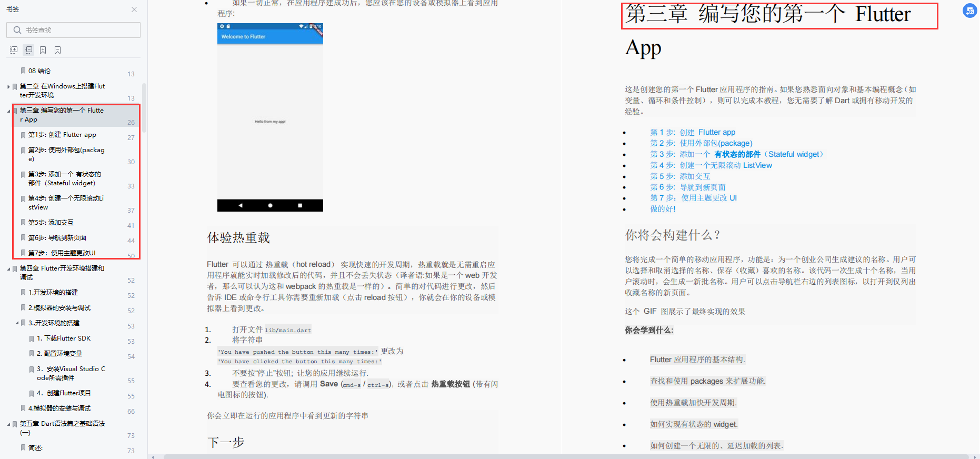Open bookmark 第3步: 添加一个 有状态的部件
This screenshot has height=459, width=980.
[65, 178]
